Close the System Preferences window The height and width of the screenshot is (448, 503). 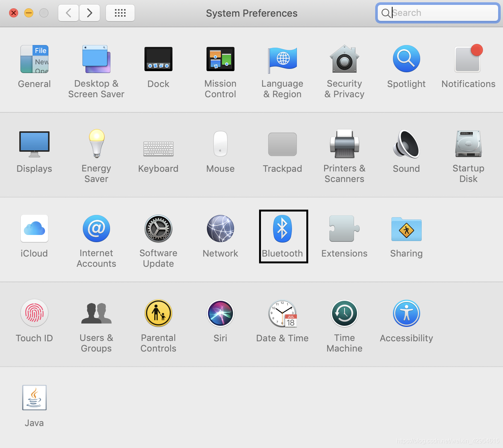[14, 13]
